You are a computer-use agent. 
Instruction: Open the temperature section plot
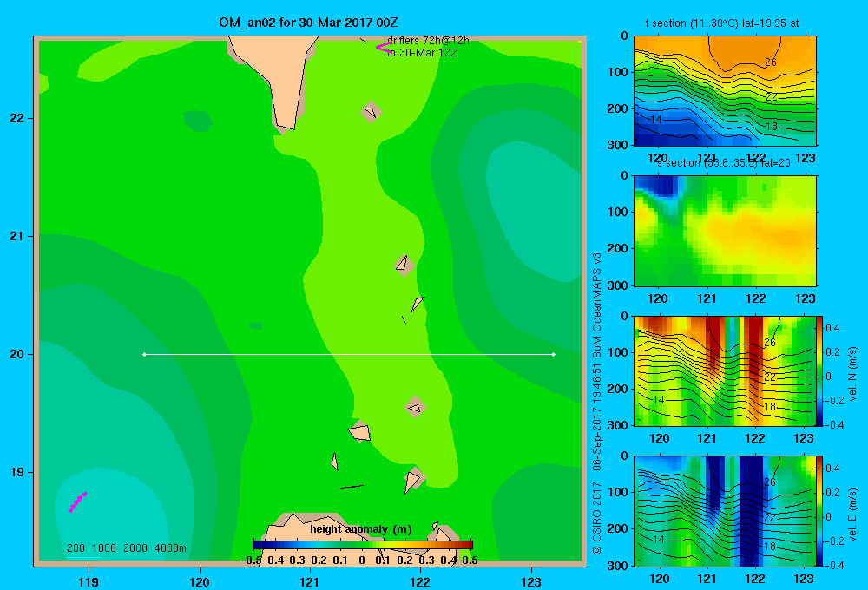(x=725, y=91)
